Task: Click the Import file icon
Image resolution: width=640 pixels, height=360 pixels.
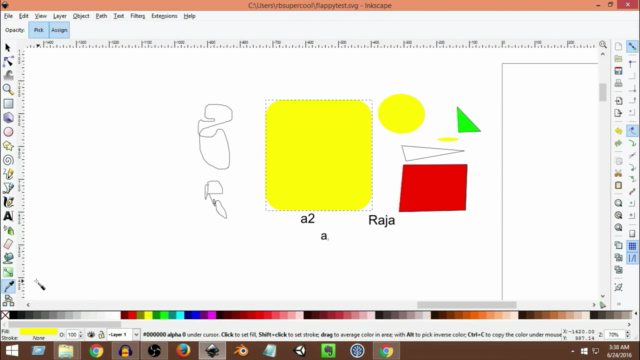Action: [618, 101]
